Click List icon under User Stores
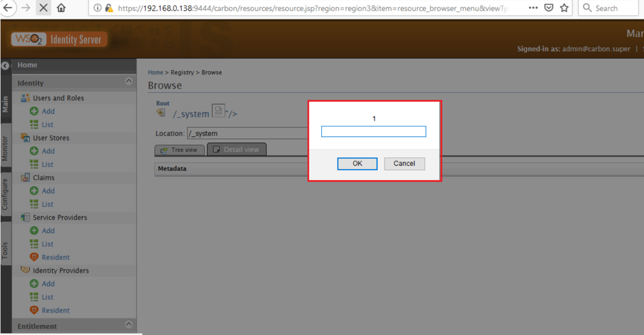 34,164
